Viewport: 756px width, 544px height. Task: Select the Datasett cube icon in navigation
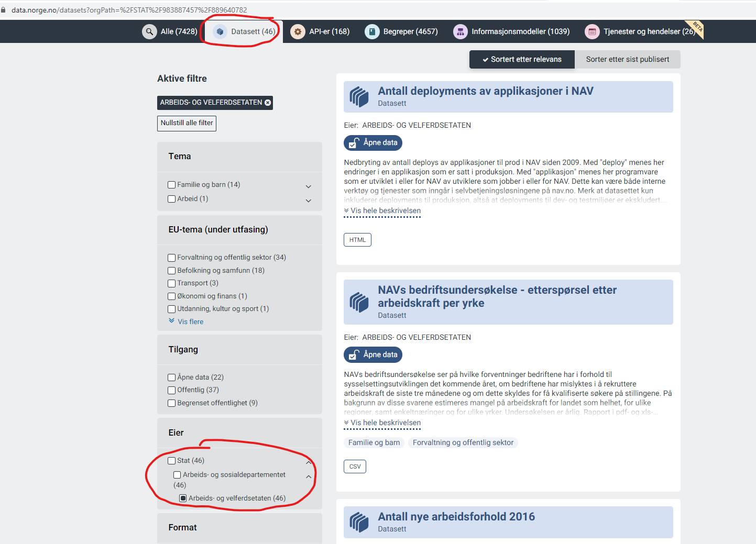tap(219, 31)
